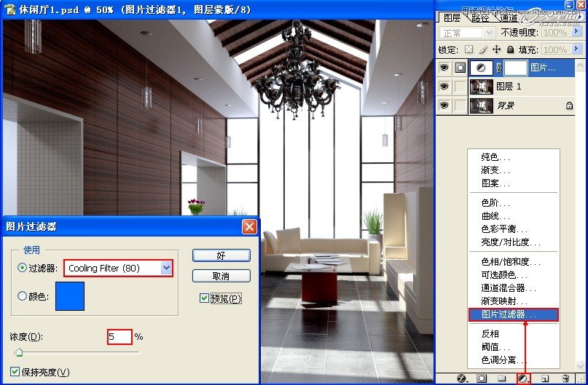Screen dimensions: 588x385
Task: Choose 图片过滤器... menu item
Action: tap(514, 314)
